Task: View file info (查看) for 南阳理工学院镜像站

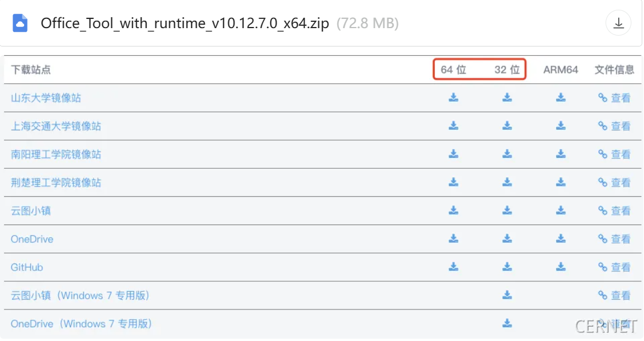Action: click(x=614, y=154)
